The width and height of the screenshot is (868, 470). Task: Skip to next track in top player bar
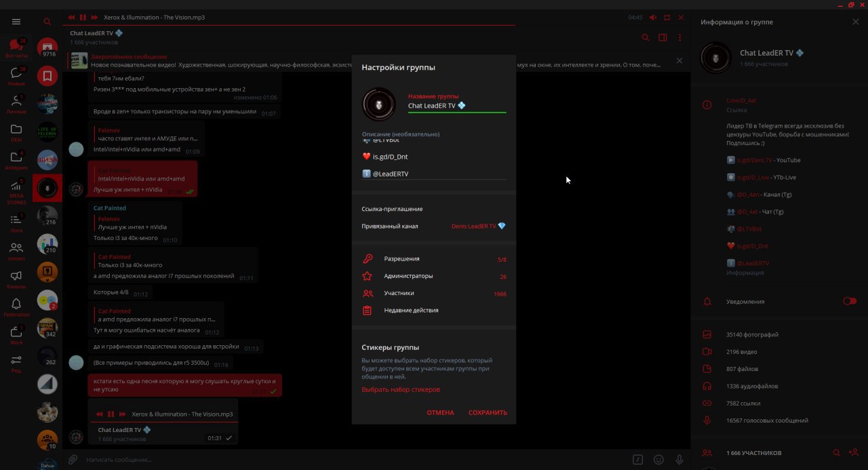coord(94,17)
